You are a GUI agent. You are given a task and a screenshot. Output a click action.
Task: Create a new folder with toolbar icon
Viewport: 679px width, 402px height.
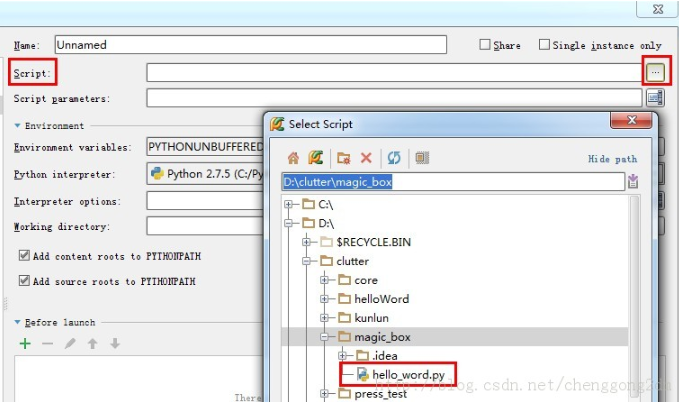pyautogui.click(x=344, y=158)
